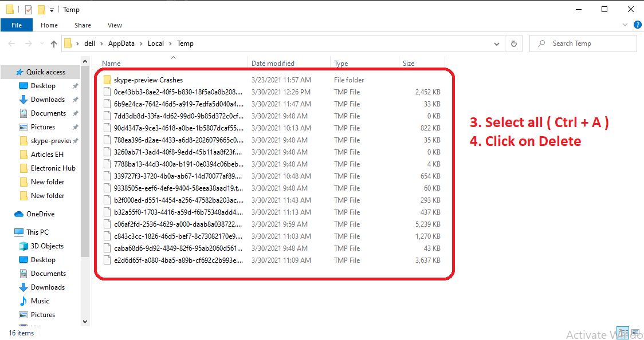This screenshot has width=644, height=340.
Task: Click the AppData breadcrumb segment
Action: [x=121, y=44]
